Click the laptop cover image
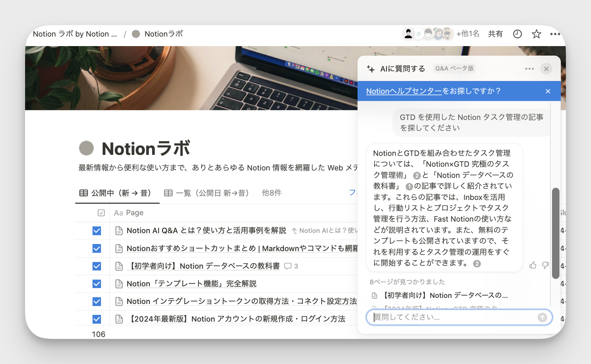Image resolution: width=591 pixels, height=364 pixels. tap(191, 78)
